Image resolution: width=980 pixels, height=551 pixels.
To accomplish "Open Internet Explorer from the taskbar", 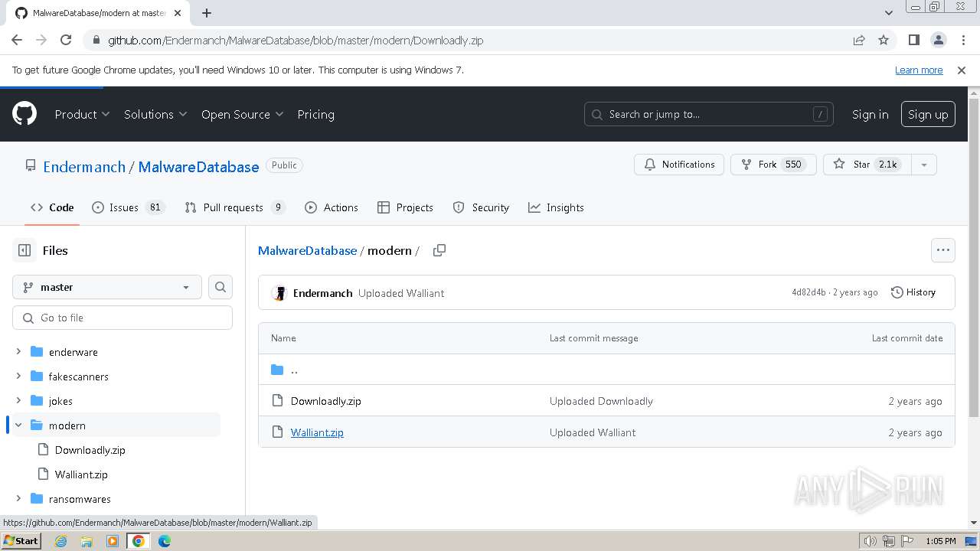I will point(61,541).
